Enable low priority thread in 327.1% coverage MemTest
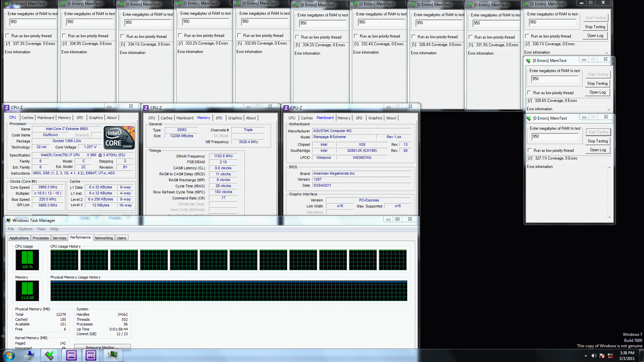The width and height of the screenshot is (644, 362). pyautogui.click(x=530, y=150)
